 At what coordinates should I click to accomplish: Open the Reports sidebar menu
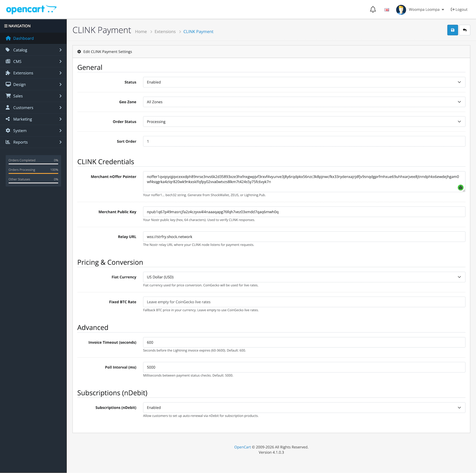(33, 142)
